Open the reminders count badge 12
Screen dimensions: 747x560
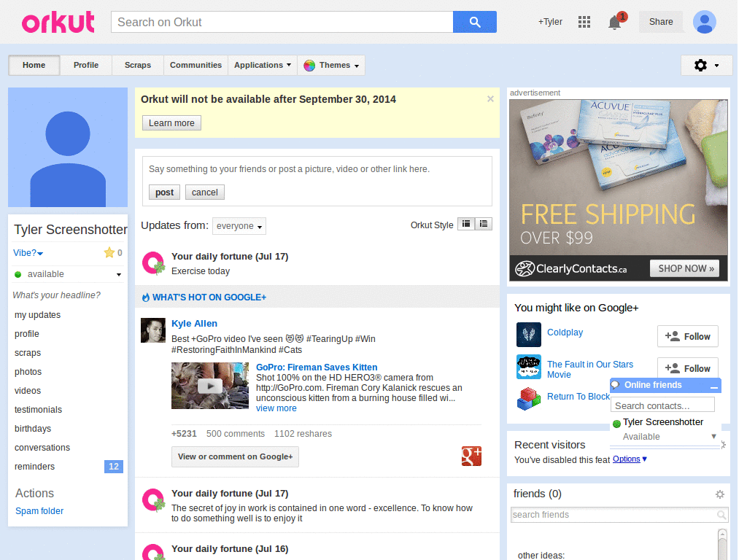pyautogui.click(x=113, y=467)
